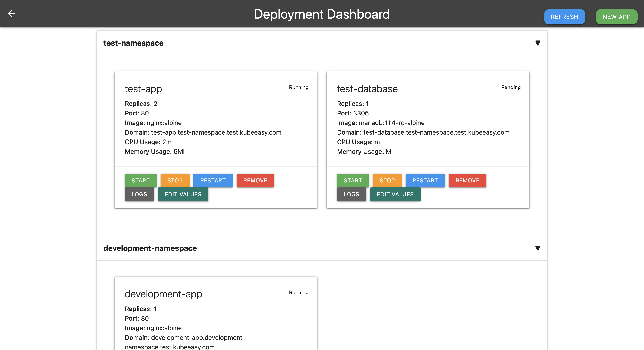Click the test-namespace header title
This screenshot has width=644, height=350.
[133, 43]
